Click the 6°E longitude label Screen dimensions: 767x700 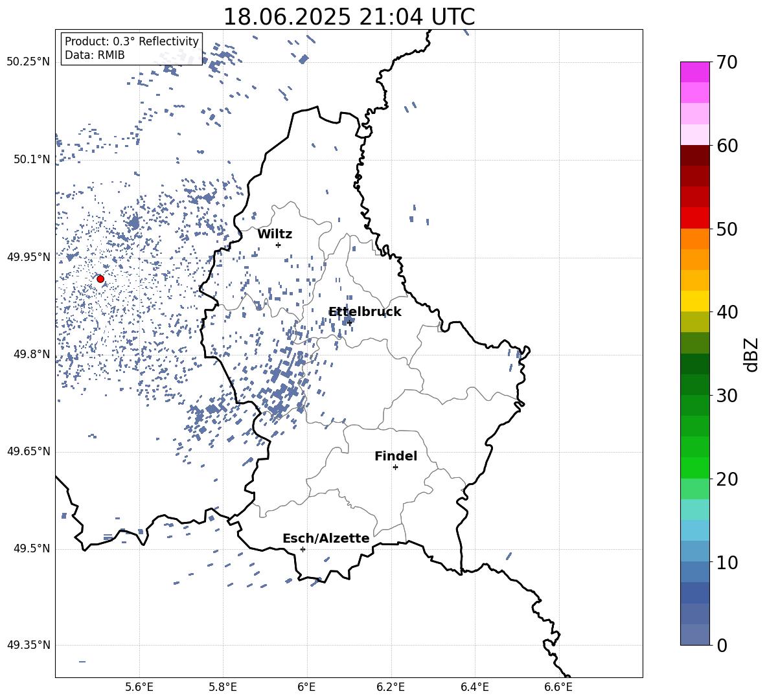click(306, 687)
